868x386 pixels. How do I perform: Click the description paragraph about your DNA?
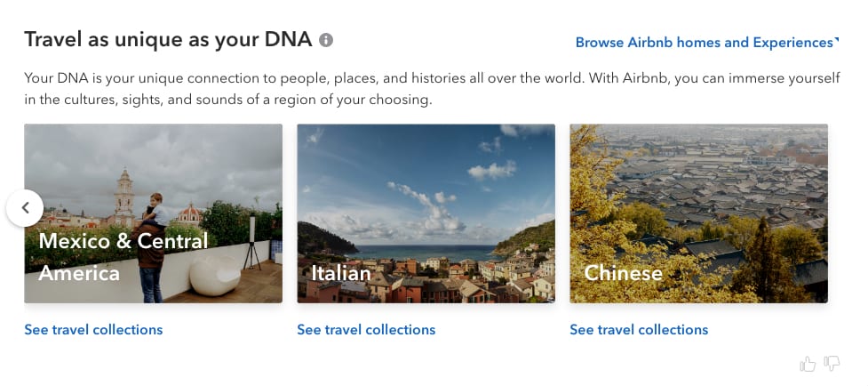click(x=432, y=89)
